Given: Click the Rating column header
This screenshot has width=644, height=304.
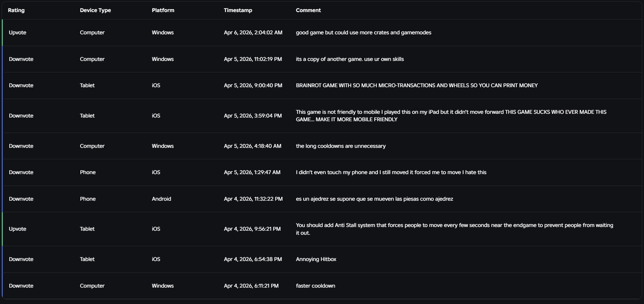Looking at the screenshot, I should click(x=16, y=10).
